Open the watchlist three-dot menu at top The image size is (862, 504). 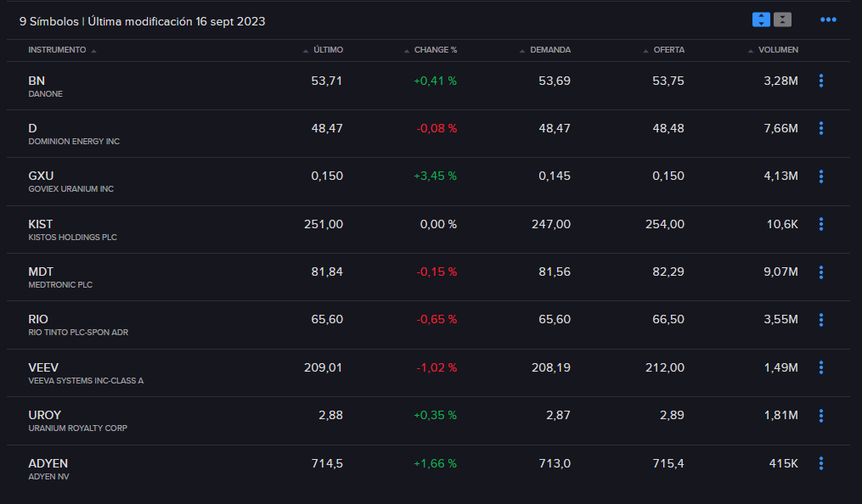tap(828, 20)
